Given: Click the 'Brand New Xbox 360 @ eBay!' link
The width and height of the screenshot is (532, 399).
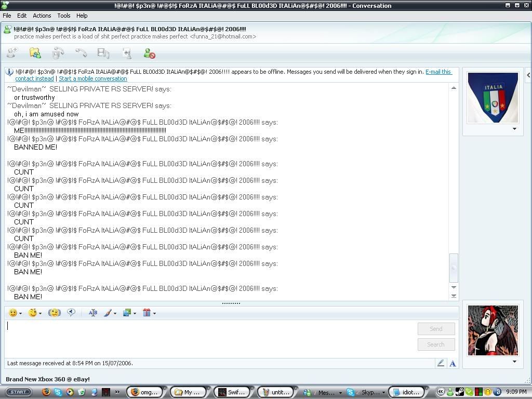Looking at the screenshot, I should (x=48, y=379).
